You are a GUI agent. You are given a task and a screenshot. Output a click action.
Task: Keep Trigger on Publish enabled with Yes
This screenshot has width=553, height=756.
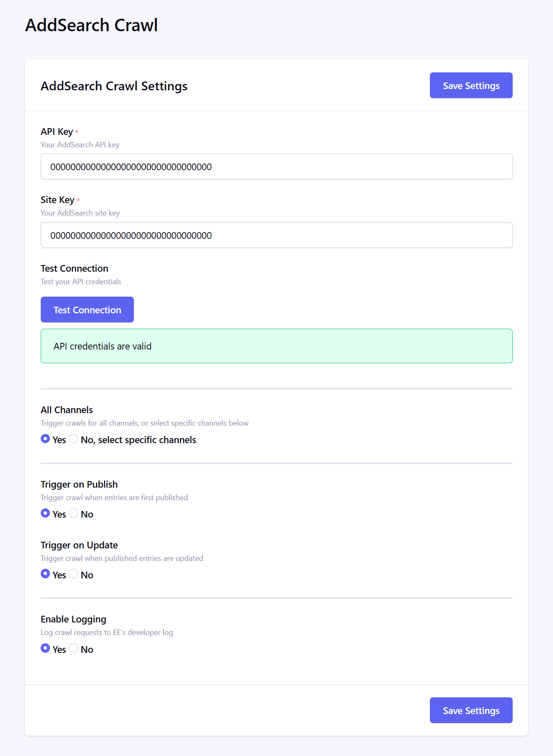(45, 513)
